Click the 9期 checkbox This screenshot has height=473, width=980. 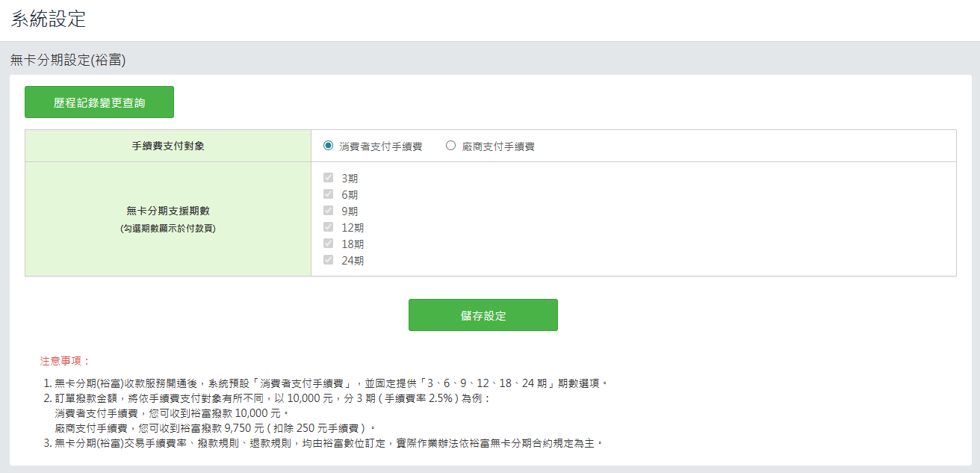tap(328, 211)
